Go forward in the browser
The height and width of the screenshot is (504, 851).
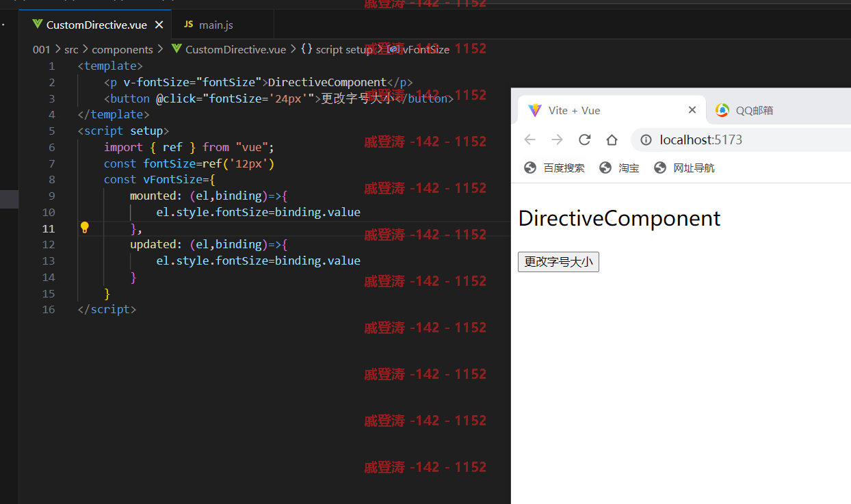click(x=557, y=140)
